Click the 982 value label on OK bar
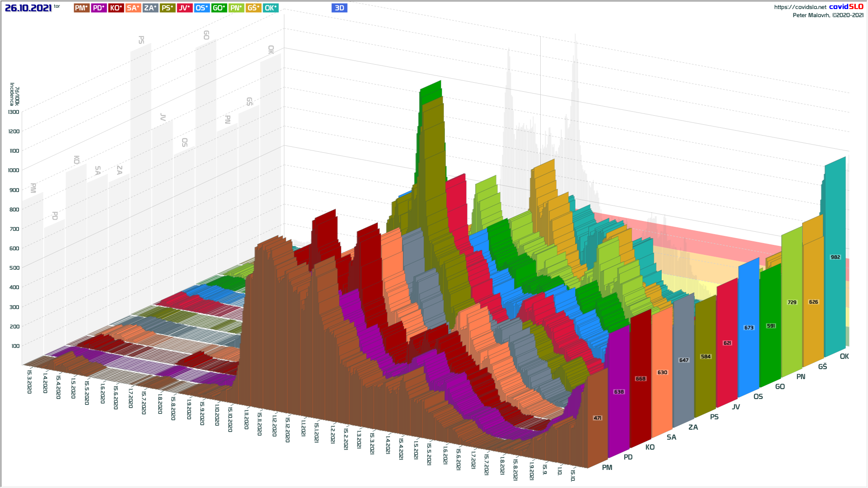Screen dimensions: 868x488 click(835, 257)
